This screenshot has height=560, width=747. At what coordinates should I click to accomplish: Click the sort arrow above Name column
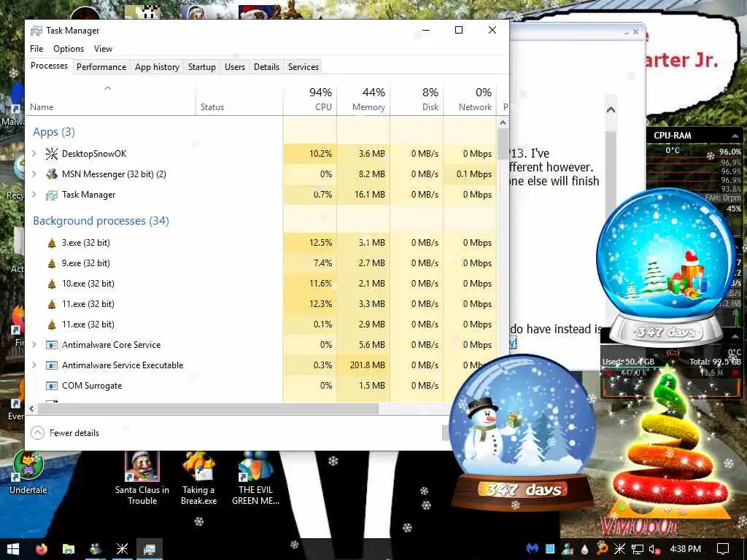(108, 88)
